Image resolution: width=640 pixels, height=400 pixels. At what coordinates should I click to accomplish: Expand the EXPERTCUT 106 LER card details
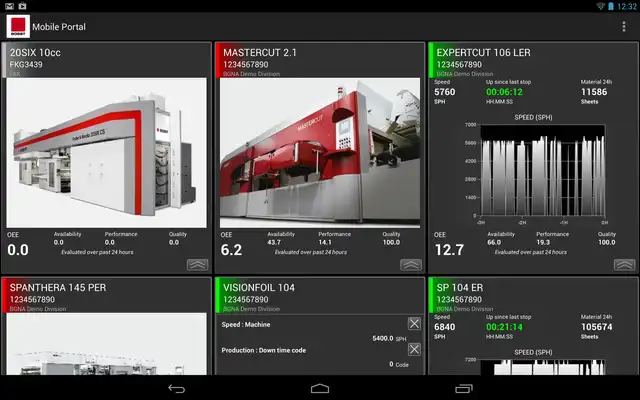pyautogui.click(x=624, y=265)
